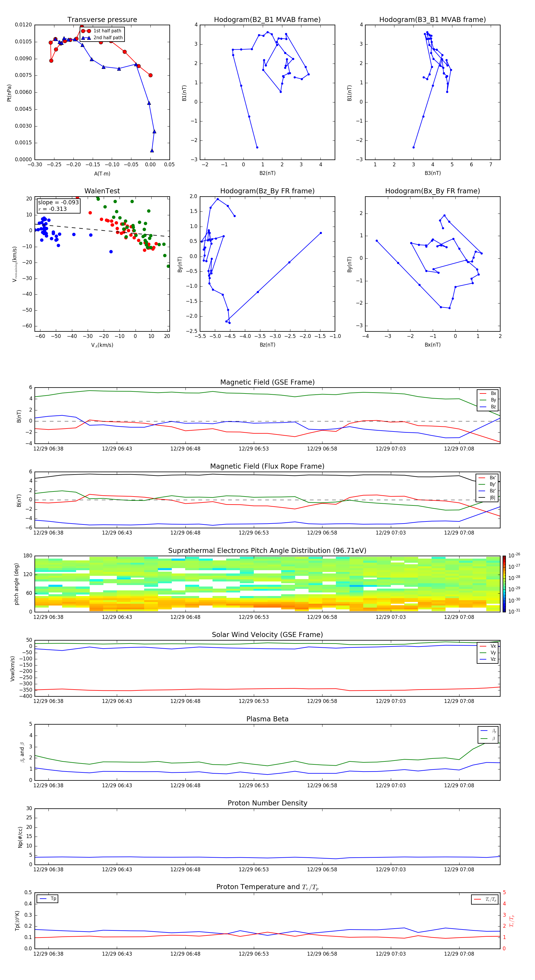This screenshot has height=980, width=535.
Task: Click the 'V_A(km/s)' x-axis label
Action: tap(102, 345)
